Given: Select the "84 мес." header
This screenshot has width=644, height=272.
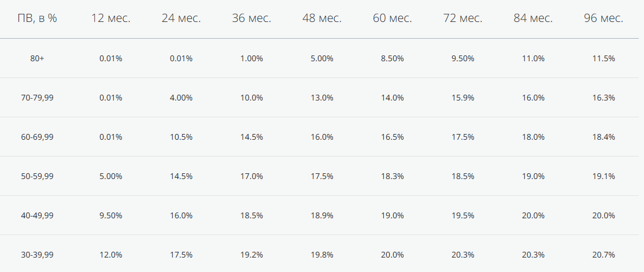Looking at the screenshot, I should pyautogui.click(x=533, y=18).
